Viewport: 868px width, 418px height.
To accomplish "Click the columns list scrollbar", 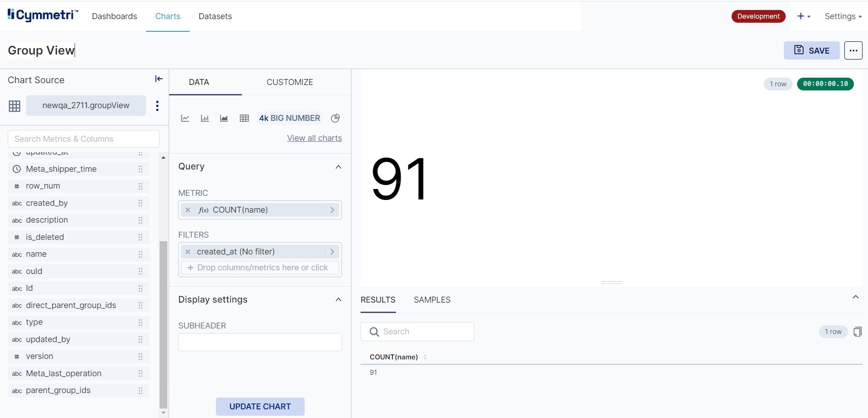I will click(164, 324).
